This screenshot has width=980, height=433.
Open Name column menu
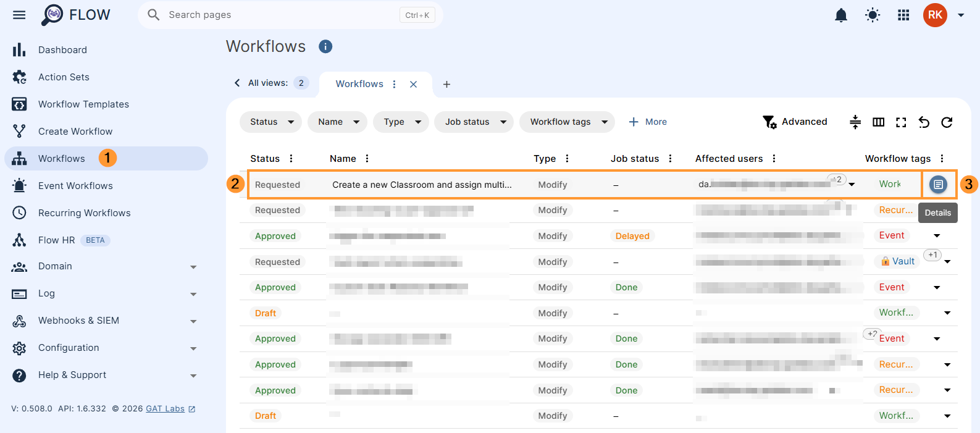[x=367, y=159]
